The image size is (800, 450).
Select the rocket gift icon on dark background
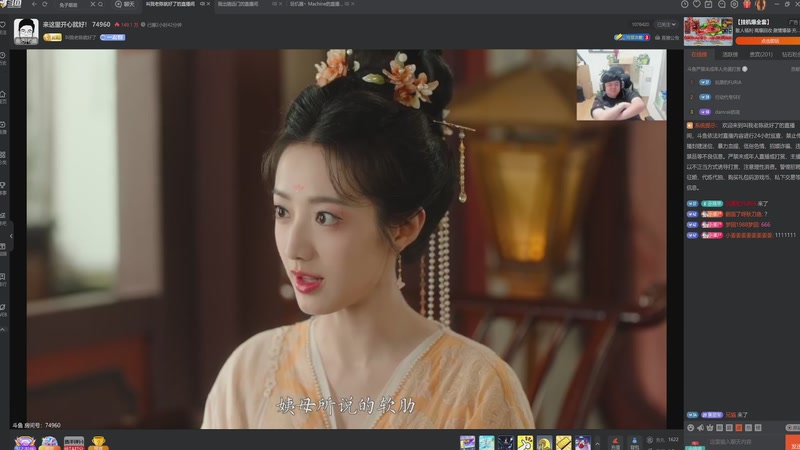click(x=506, y=443)
